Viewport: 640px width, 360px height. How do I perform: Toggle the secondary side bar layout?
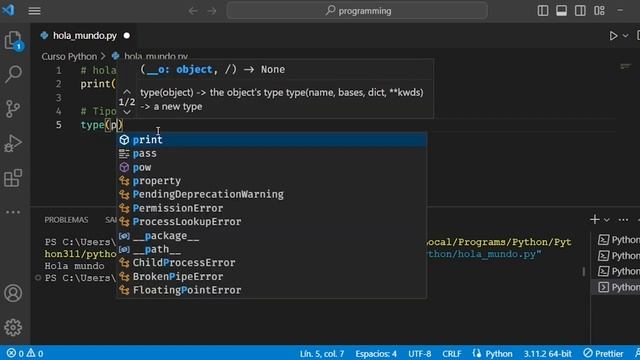(x=580, y=11)
